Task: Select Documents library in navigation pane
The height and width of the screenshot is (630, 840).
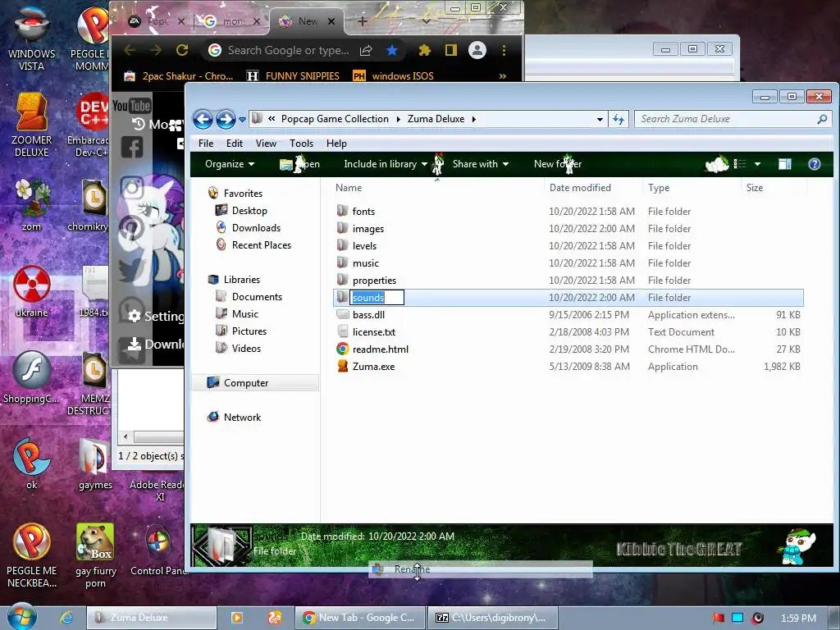Action: pos(257,297)
